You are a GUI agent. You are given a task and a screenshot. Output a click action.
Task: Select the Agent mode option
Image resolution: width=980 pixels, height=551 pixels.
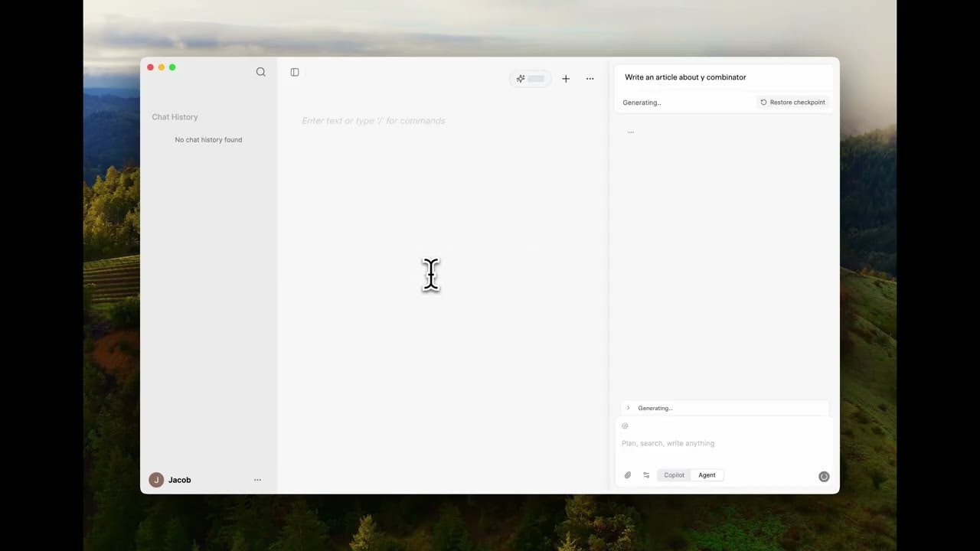pos(707,475)
